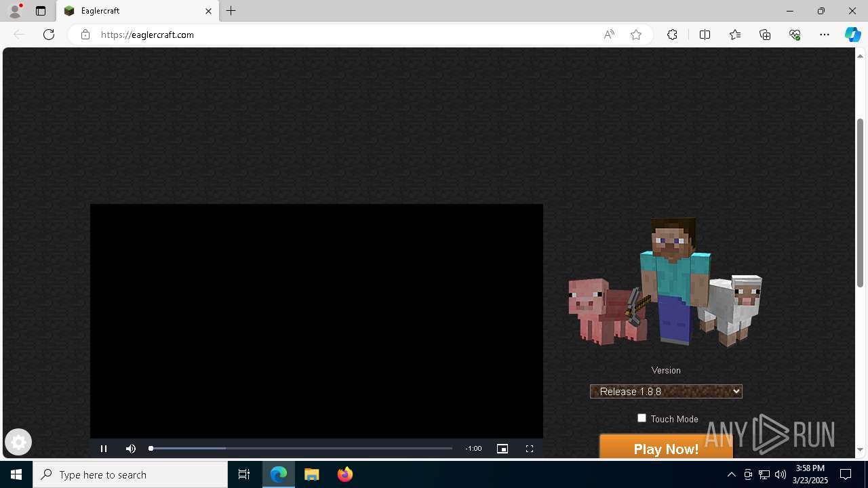
Task: Click the scroll down arrow
Action: (860, 450)
